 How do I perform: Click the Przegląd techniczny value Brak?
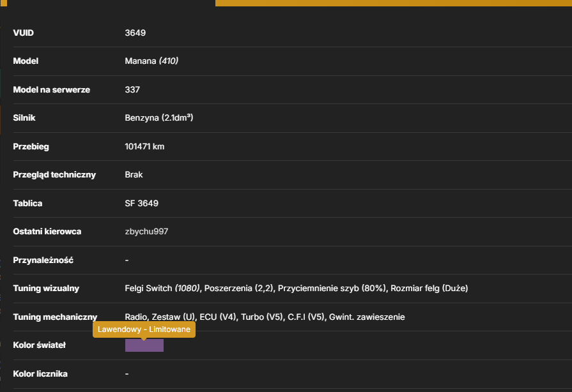click(134, 174)
